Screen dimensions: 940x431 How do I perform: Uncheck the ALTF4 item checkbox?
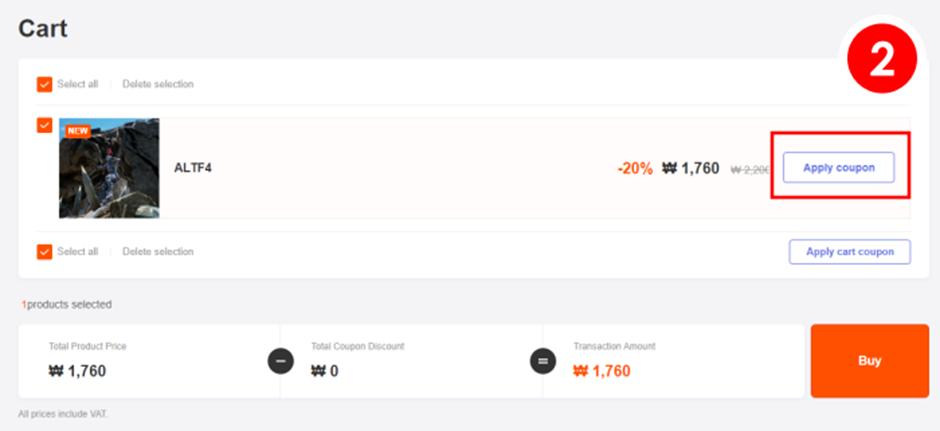[x=44, y=125]
